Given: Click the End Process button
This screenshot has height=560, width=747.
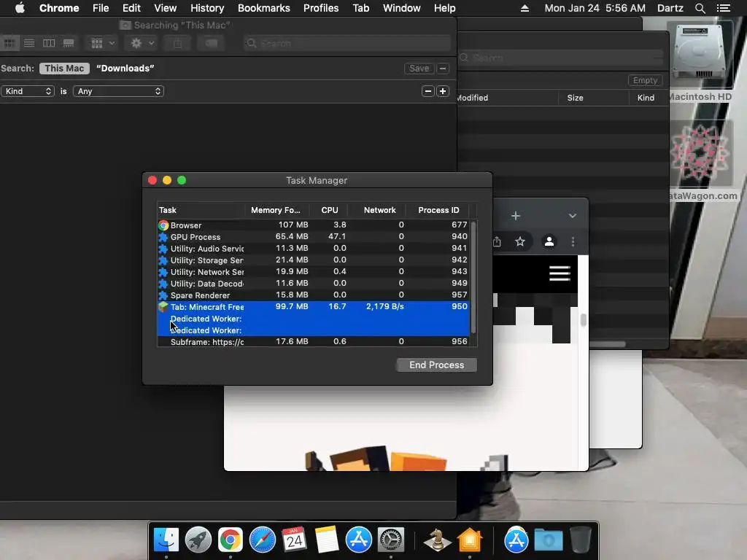Looking at the screenshot, I should click(436, 365).
